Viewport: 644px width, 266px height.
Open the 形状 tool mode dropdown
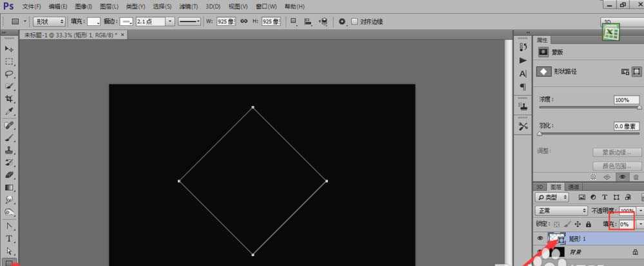coord(48,21)
